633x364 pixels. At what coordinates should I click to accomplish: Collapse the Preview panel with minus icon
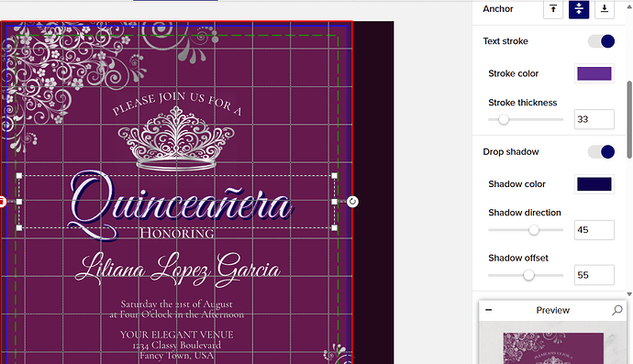[488, 310]
